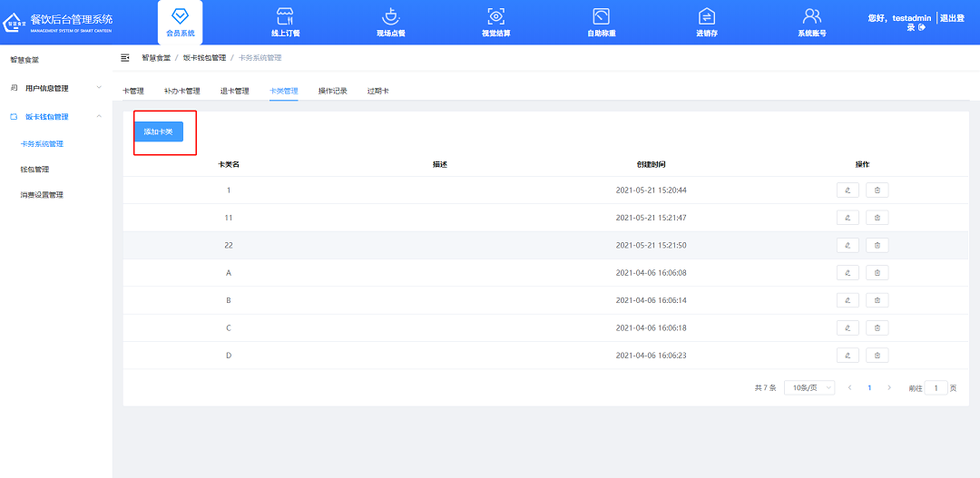Switch to the 操作记录 tab
The width and height of the screenshot is (980, 478).
coord(332,91)
